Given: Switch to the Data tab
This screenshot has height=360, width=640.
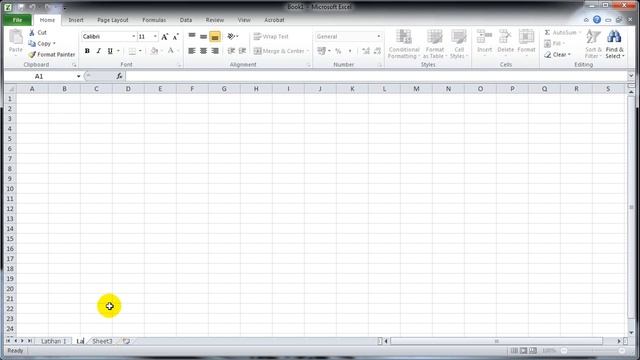Looking at the screenshot, I should coord(186,20).
